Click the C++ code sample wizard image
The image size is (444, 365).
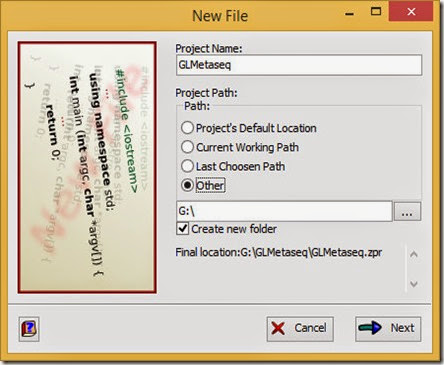87,167
